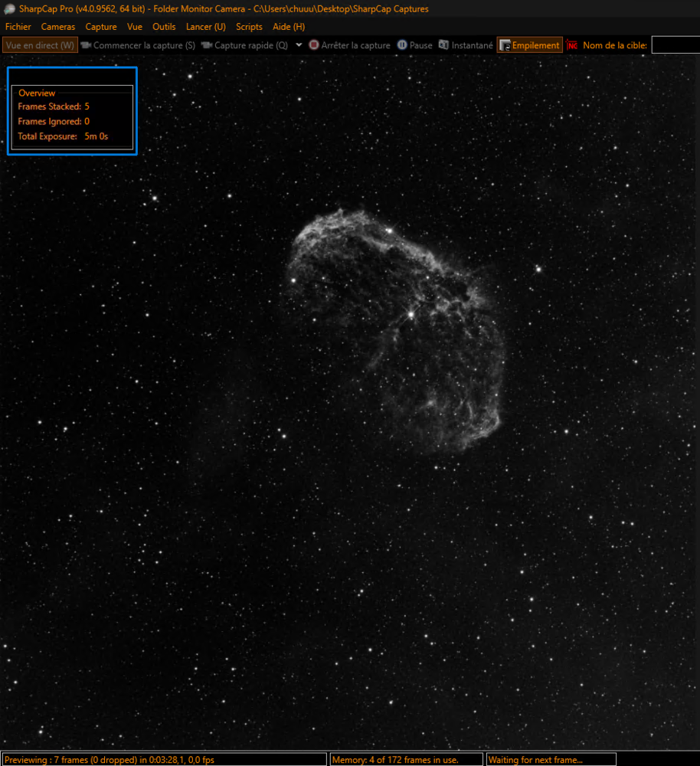The image size is (700, 766).
Task: Focus the Nom de la cible field
Action: click(x=675, y=45)
